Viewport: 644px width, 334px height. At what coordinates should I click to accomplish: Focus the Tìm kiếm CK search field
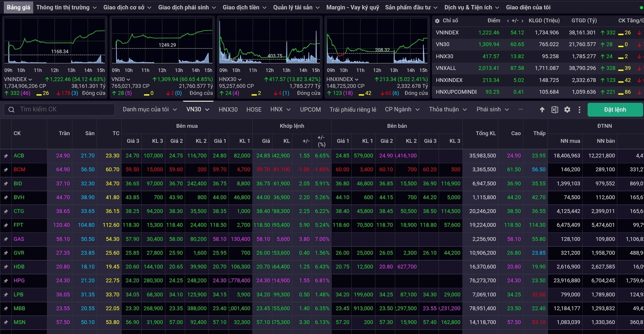pyautogui.click(x=64, y=109)
